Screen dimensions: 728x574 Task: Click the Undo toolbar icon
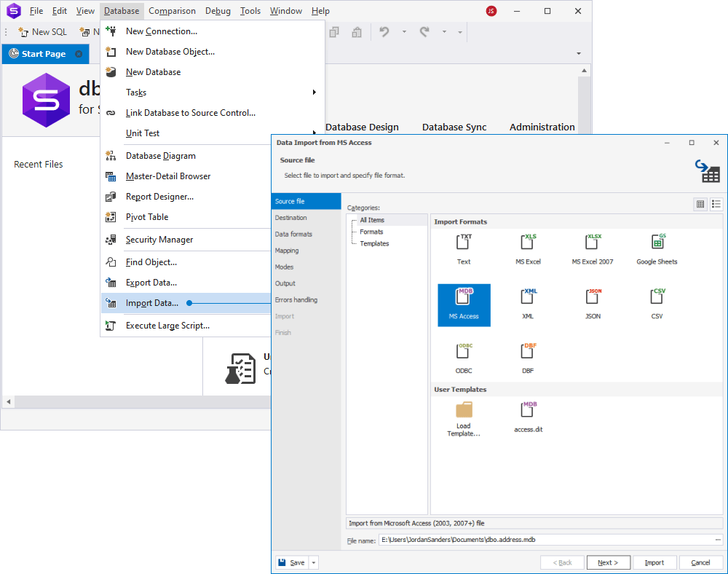[x=384, y=32]
